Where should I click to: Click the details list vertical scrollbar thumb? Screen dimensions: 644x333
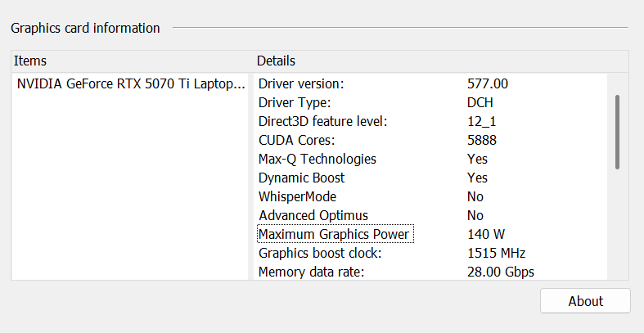(x=617, y=132)
